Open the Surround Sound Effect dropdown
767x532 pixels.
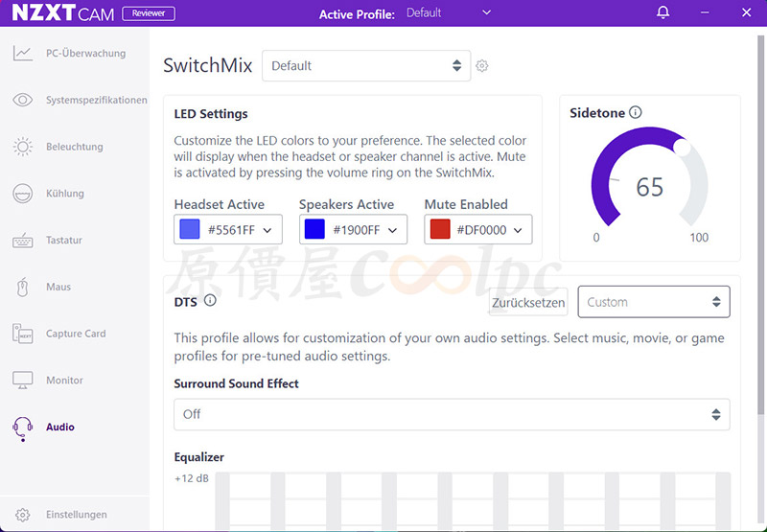(x=452, y=414)
